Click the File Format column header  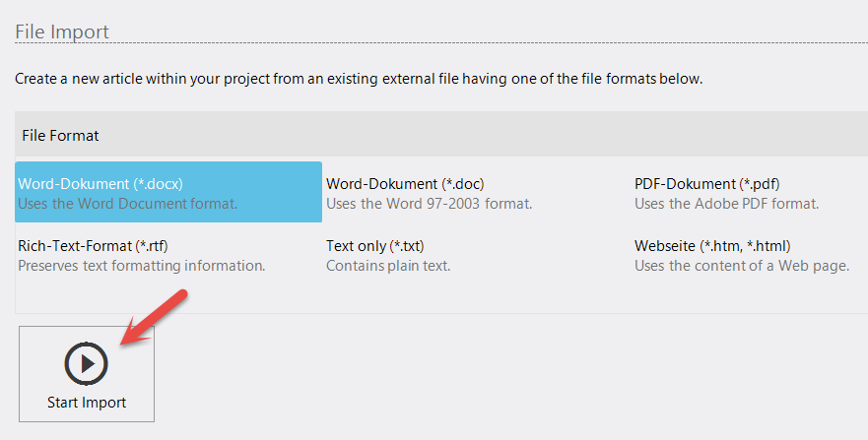coord(60,136)
